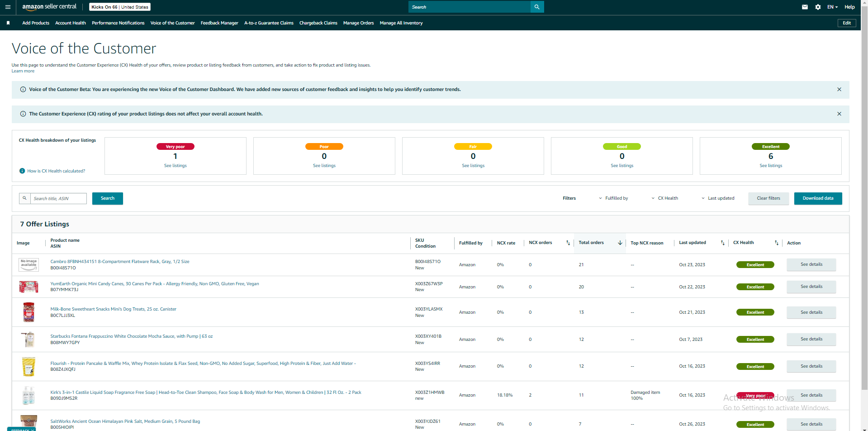Open Voice of the Customer nav item
Screen dimensions: 868x431
pyautogui.click(x=172, y=23)
